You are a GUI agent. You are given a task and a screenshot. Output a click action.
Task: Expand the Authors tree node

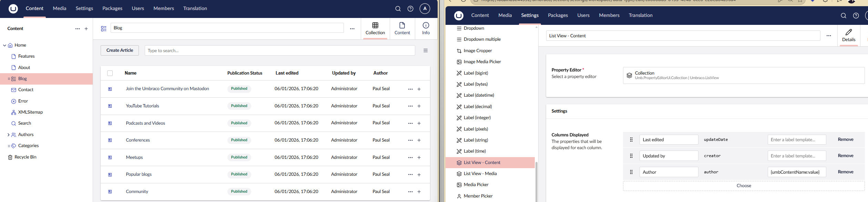(8, 135)
